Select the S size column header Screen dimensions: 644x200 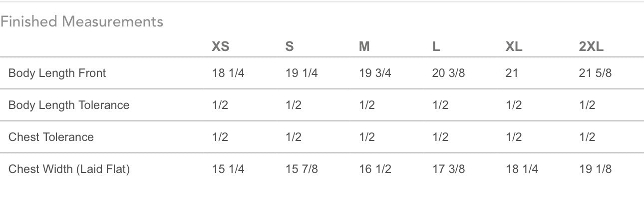pyautogui.click(x=290, y=46)
